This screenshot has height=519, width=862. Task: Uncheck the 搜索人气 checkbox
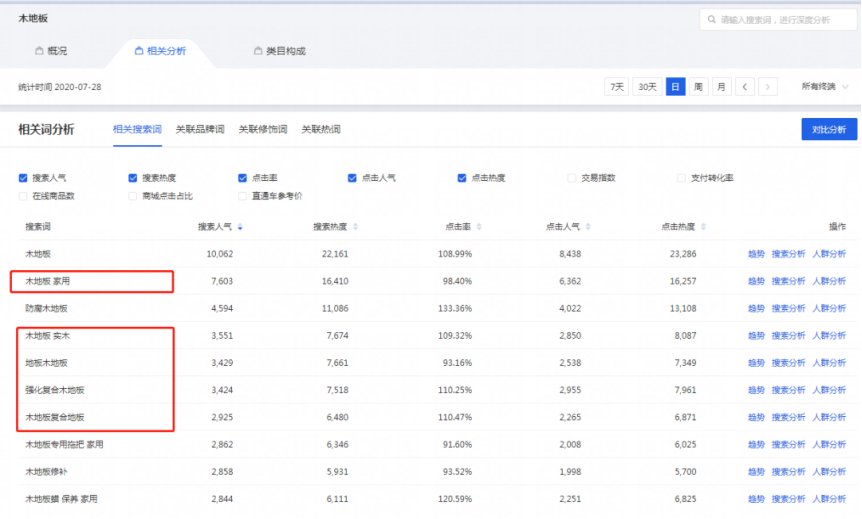[23, 178]
